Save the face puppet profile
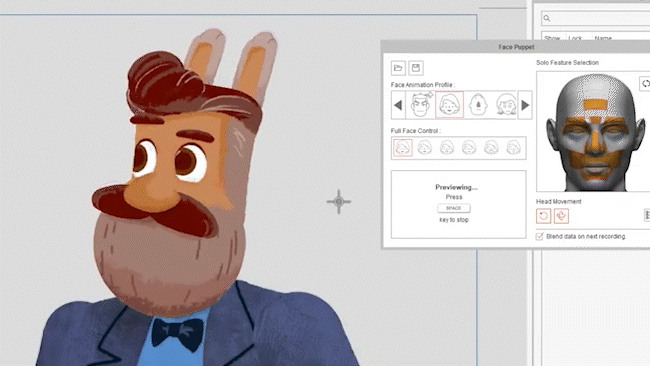Image resolution: width=650 pixels, height=366 pixels. [x=416, y=68]
